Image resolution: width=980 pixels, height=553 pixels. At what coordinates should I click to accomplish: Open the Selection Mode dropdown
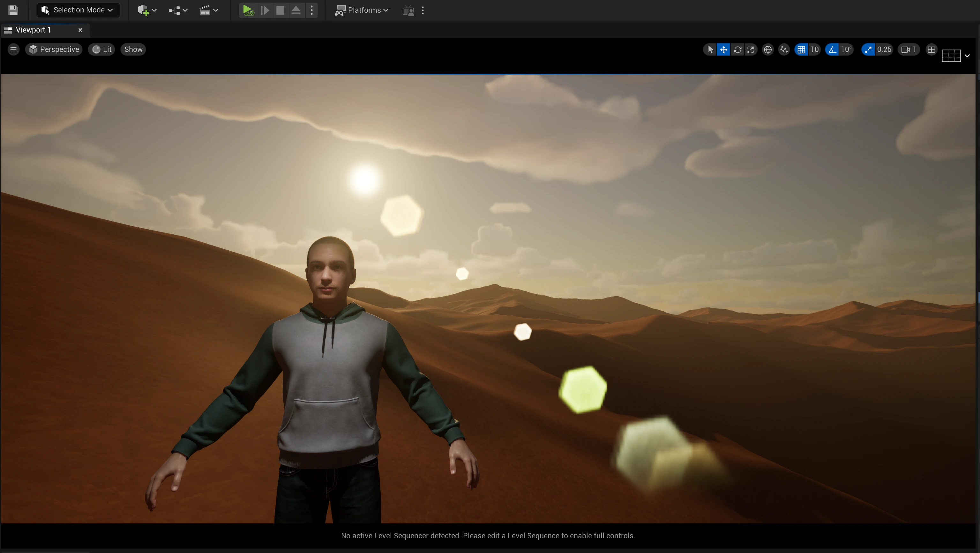pyautogui.click(x=78, y=10)
